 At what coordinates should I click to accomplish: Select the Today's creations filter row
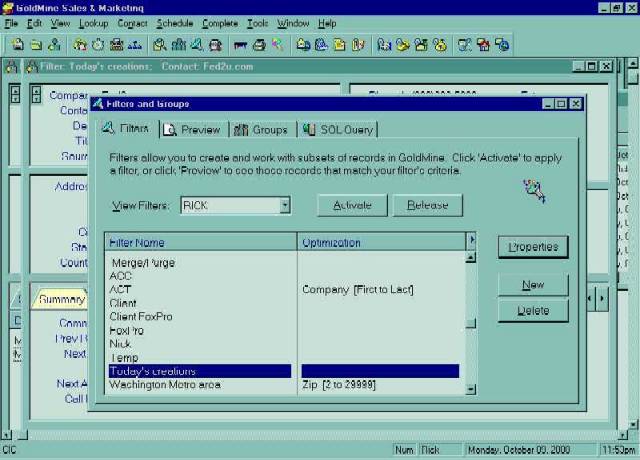pyautogui.click(x=200, y=371)
